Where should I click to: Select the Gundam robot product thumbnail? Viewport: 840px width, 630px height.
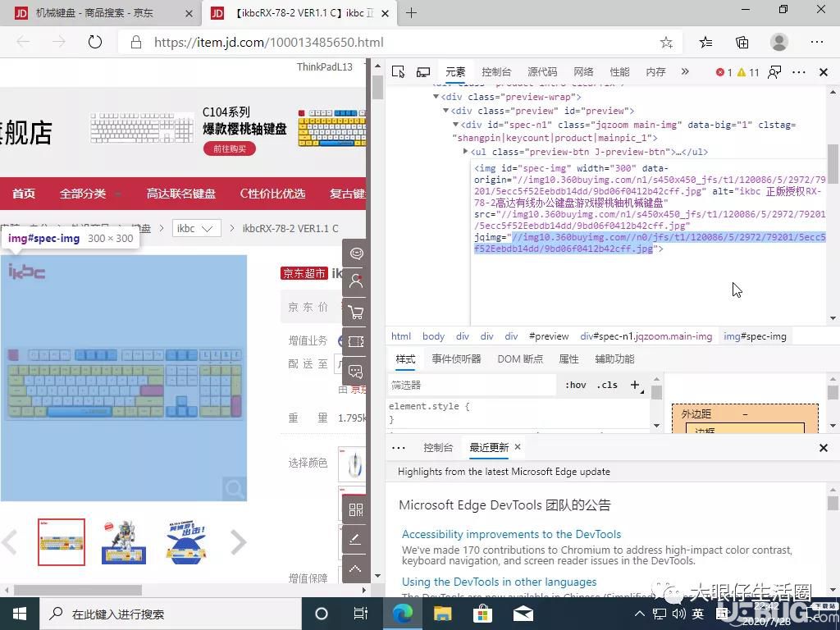(124, 542)
